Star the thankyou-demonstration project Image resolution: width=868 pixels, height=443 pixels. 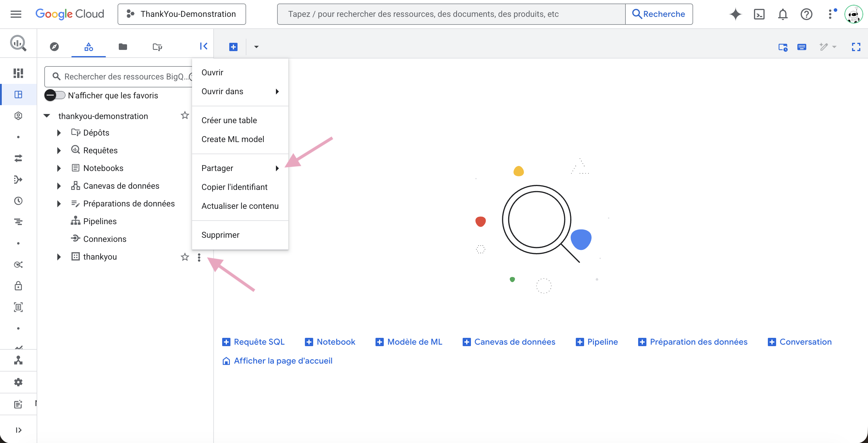[x=185, y=115]
